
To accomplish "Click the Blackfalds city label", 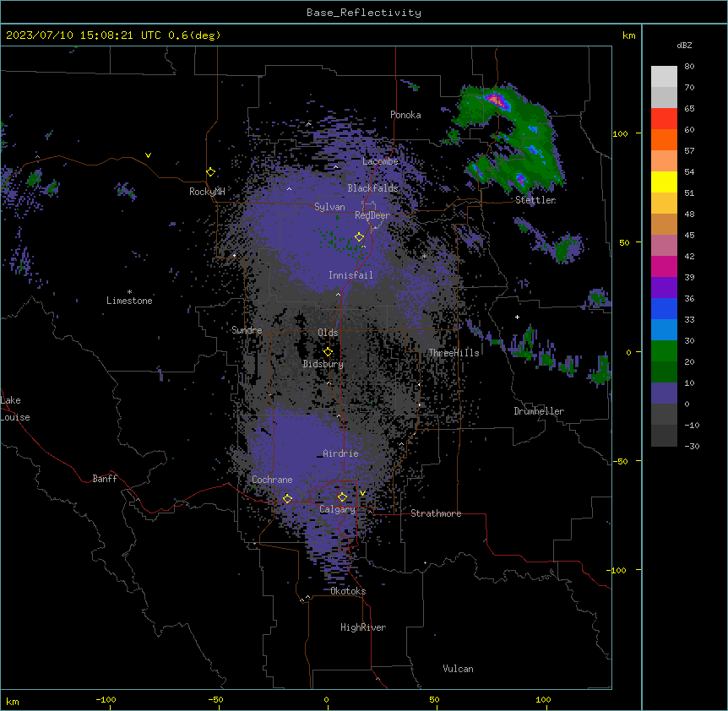I will (372, 188).
